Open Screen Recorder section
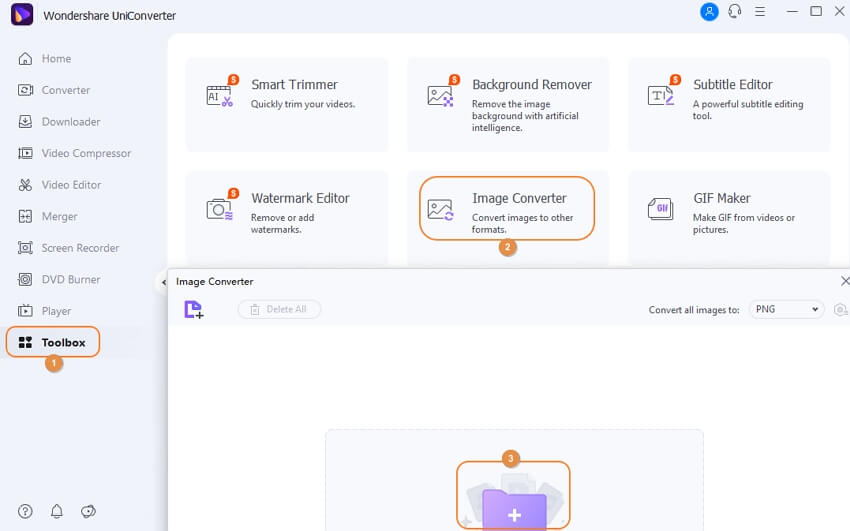Screen dimensions: 850x531 [x=68, y=248]
